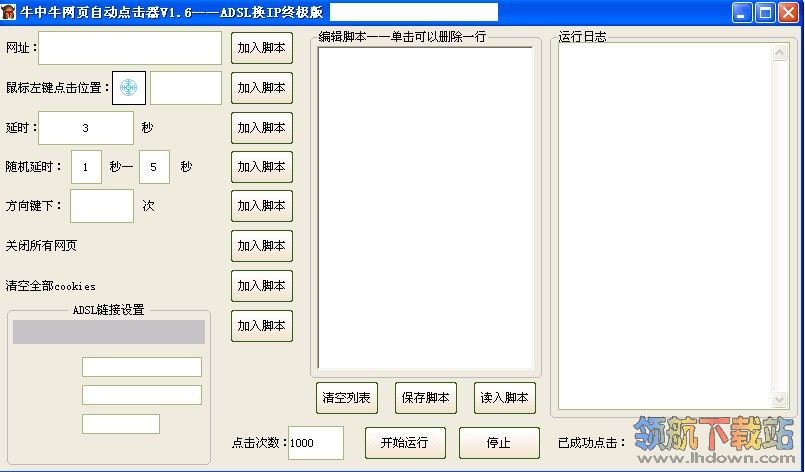Add ADSL链接设置 action to script
This screenshot has height=472, width=805.
pyautogui.click(x=262, y=326)
